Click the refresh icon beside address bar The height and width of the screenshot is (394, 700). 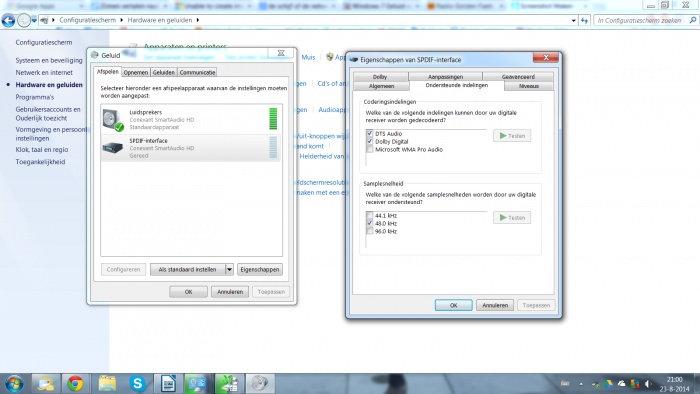pyautogui.click(x=584, y=20)
